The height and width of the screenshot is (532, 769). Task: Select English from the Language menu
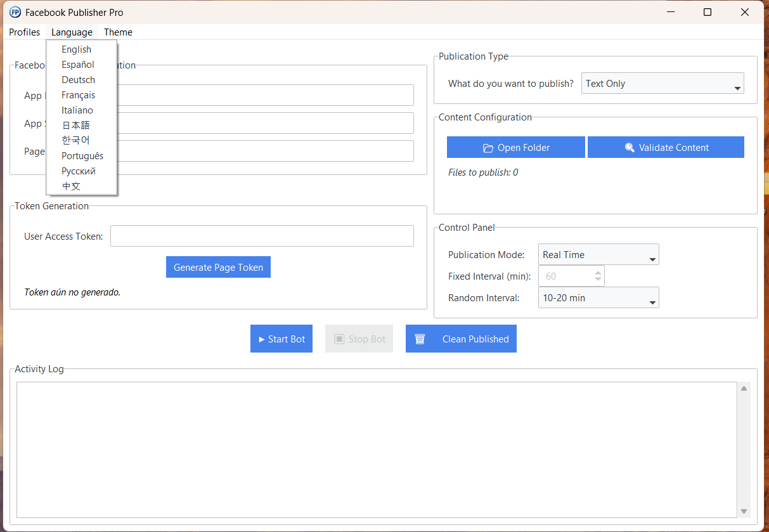tap(77, 49)
